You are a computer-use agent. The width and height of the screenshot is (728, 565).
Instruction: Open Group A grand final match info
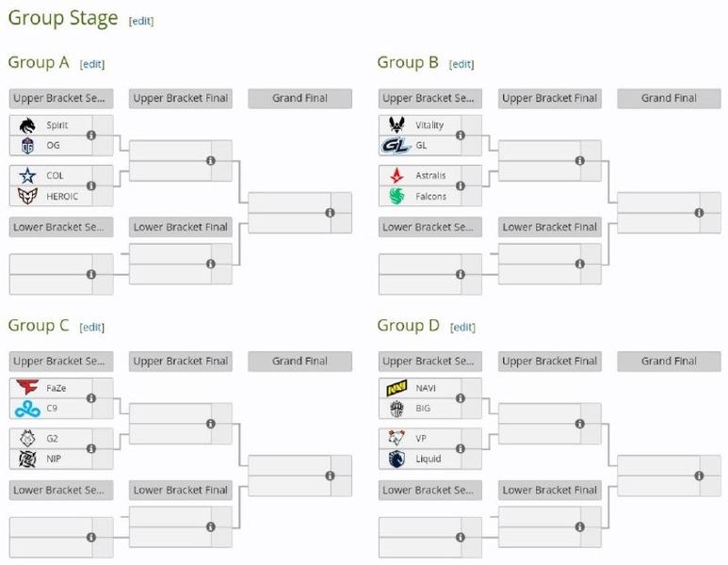point(330,213)
